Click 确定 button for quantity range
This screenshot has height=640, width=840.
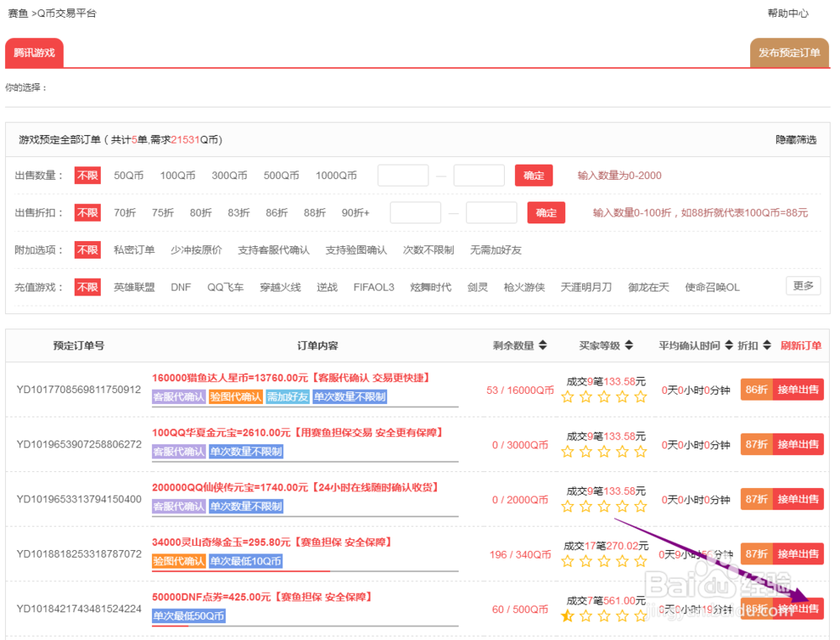point(533,176)
